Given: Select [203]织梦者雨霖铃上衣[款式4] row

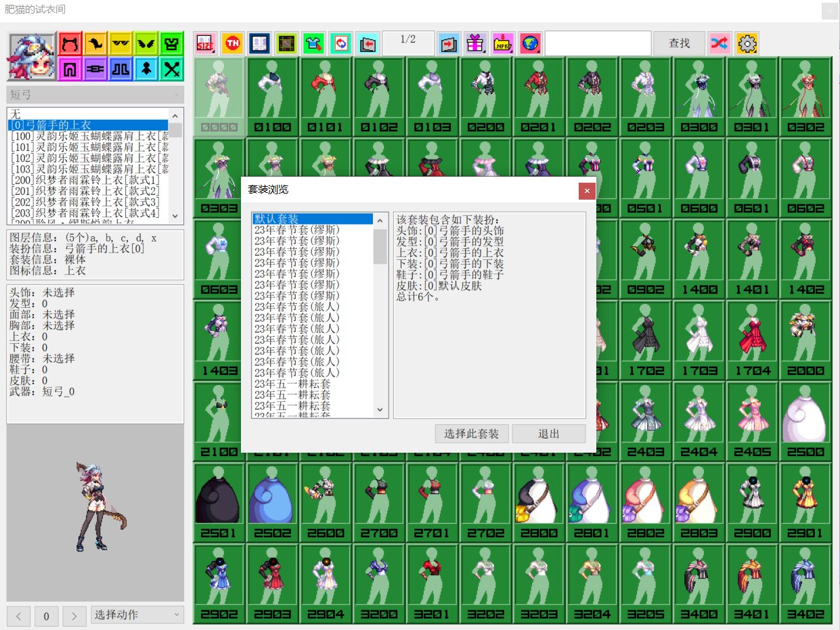Looking at the screenshot, I should [x=88, y=213].
